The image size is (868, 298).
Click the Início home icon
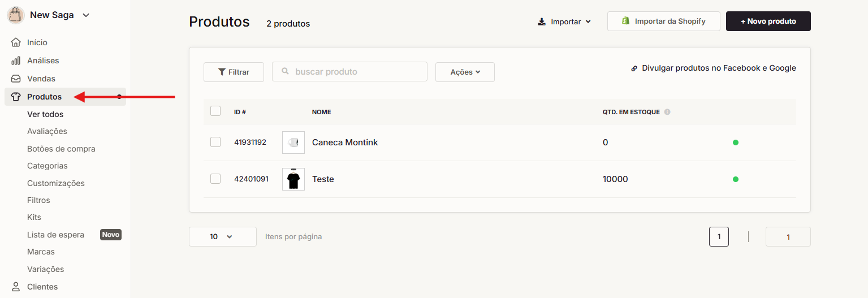[x=16, y=42]
